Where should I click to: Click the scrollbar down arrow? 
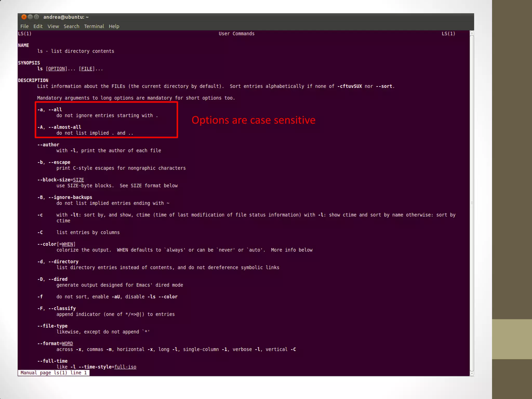click(472, 374)
